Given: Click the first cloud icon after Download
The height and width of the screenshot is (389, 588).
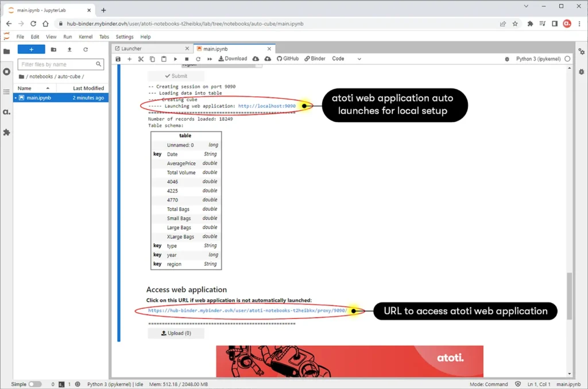Looking at the screenshot, I should (256, 59).
